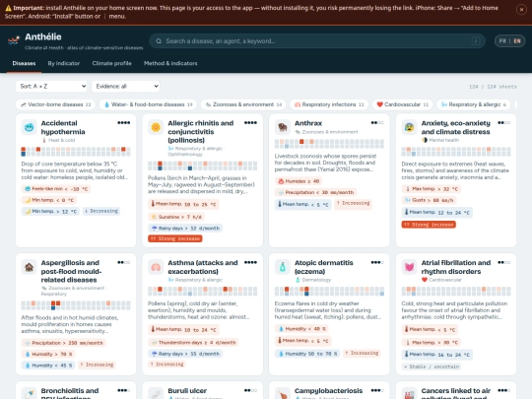Viewport: 532px width, 399px height.
Task: Filter by Respiratory infections chip
Action: click(329, 104)
